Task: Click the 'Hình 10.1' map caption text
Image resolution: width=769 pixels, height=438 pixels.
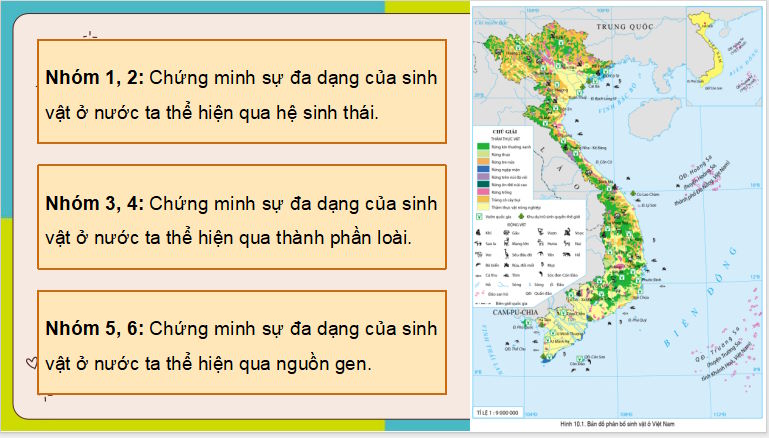Action: pyautogui.click(x=617, y=424)
